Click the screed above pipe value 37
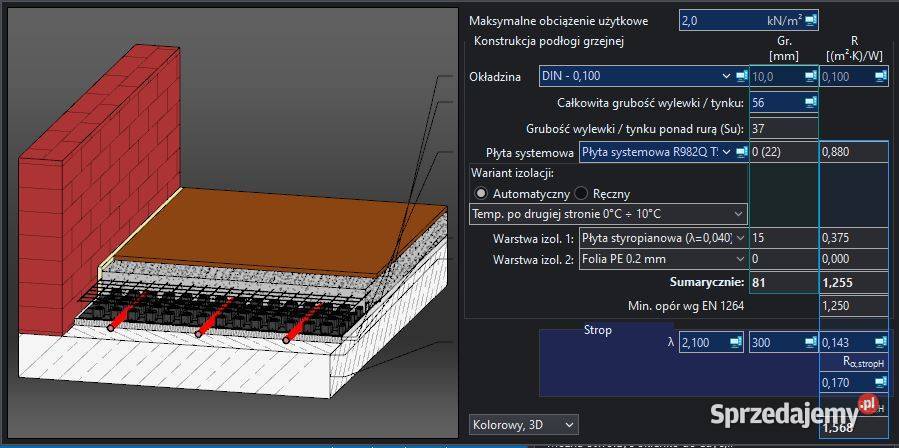The width and height of the screenshot is (899, 448). click(784, 128)
